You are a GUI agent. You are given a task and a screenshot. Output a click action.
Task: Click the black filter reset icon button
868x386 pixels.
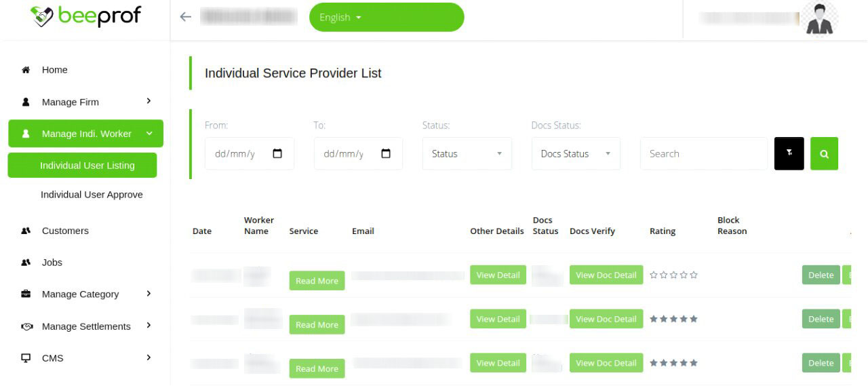789,154
